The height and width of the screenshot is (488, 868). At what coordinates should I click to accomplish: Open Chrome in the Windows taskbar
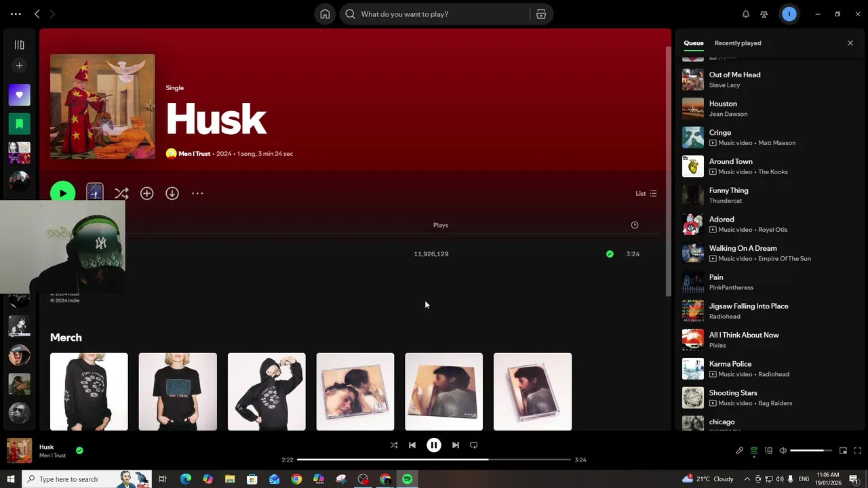296,479
